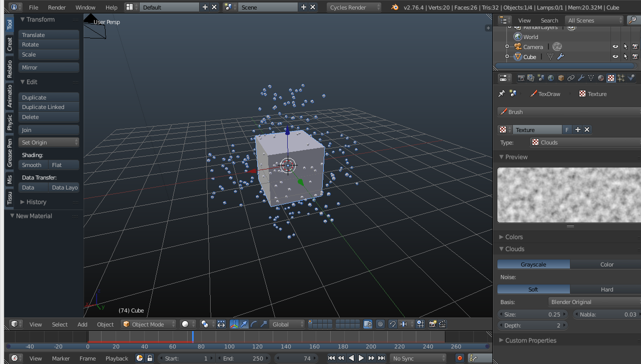The width and height of the screenshot is (641, 364).
Task: Select Color clouds option
Action: click(x=606, y=264)
